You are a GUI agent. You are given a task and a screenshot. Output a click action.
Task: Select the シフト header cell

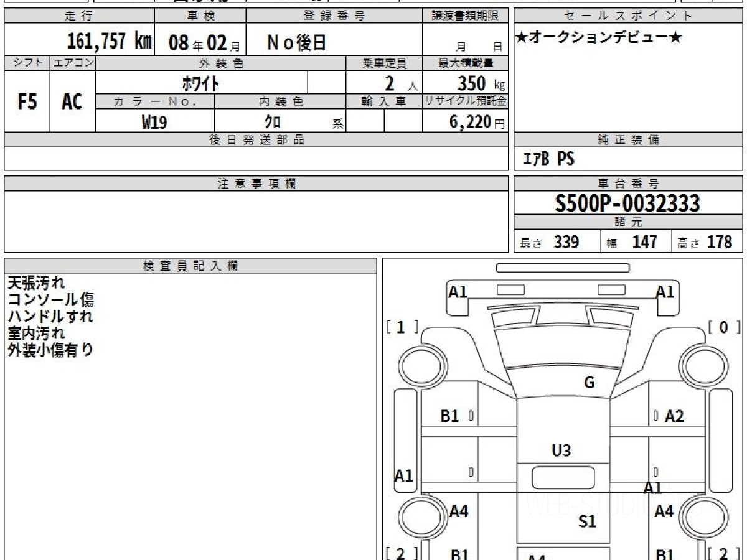27,63
